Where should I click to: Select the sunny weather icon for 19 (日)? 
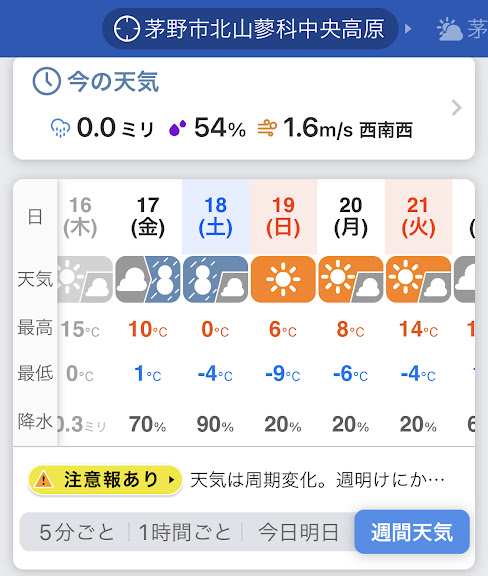[x=283, y=280]
